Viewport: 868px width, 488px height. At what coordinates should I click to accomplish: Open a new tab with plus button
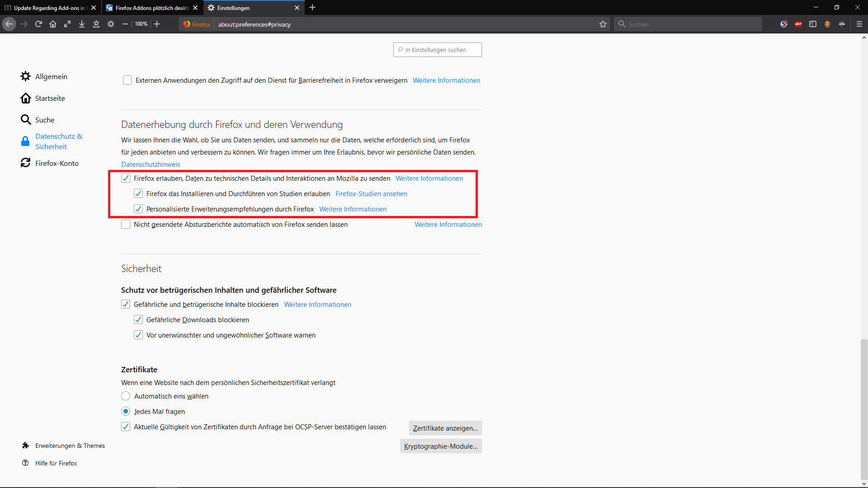312,7
